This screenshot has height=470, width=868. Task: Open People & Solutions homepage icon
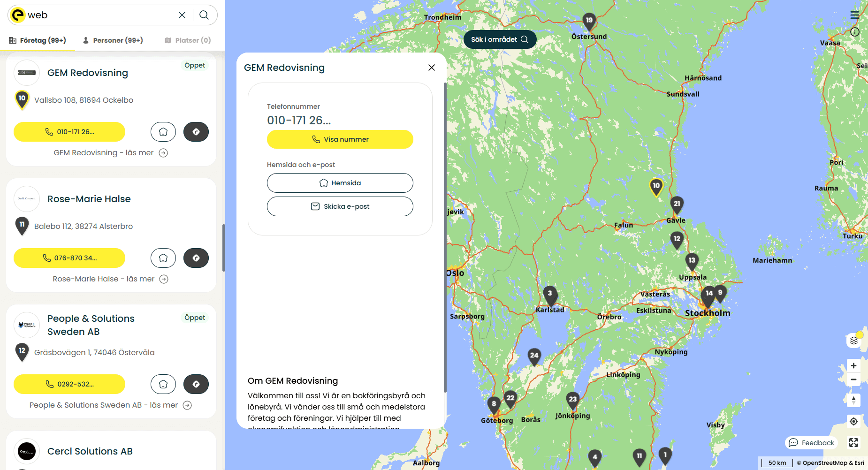(163, 384)
